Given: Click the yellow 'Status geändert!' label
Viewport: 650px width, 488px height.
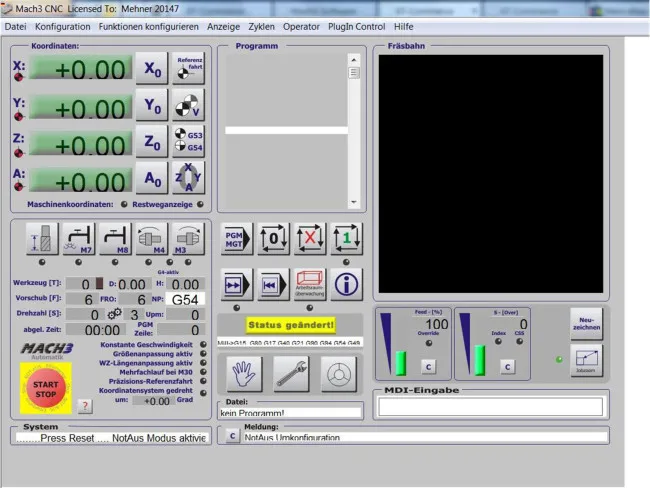Looking at the screenshot, I should pyautogui.click(x=291, y=325).
